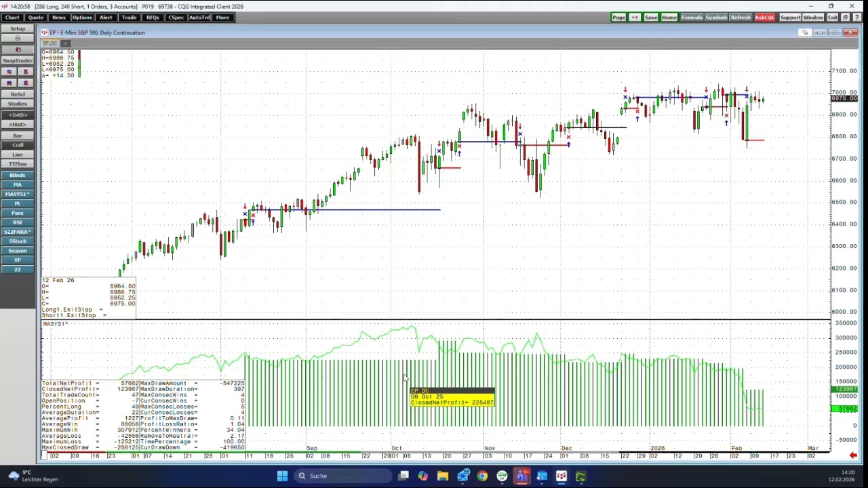Select the EP,DC chart tab
Image resolution: width=868 pixels, height=488 pixels.
(51, 43)
